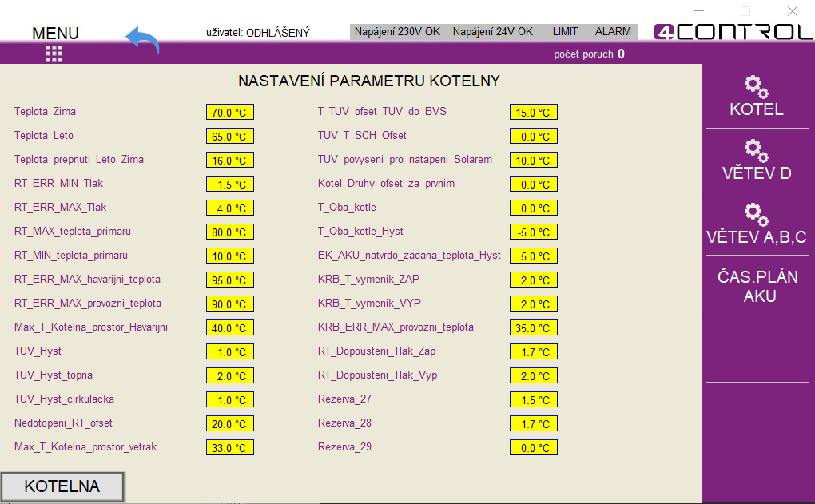Click the Teplota_Zima label

pos(46,111)
